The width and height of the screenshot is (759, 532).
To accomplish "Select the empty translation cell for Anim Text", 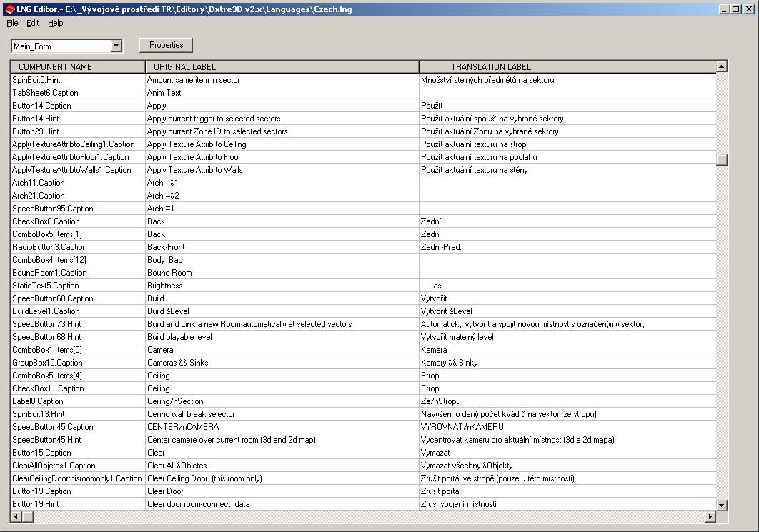I will [x=567, y=93].
